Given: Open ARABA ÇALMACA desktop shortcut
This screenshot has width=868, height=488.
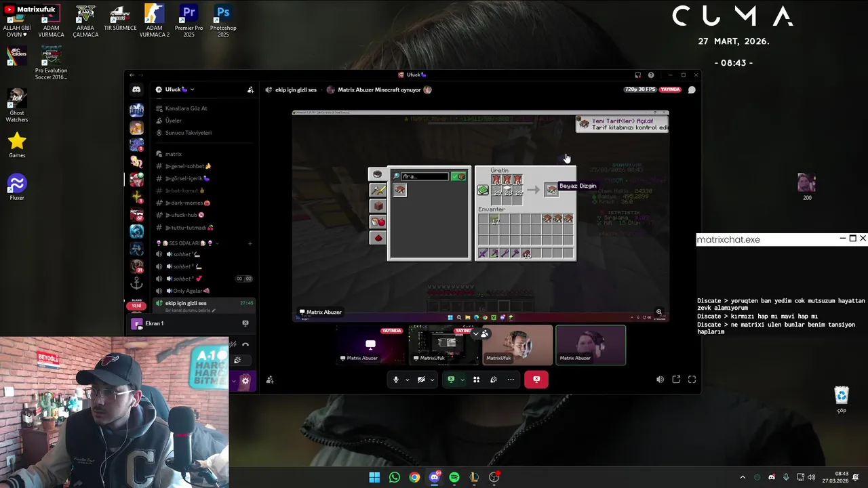Looking at the screenshot, I should [x=85, y=20].
